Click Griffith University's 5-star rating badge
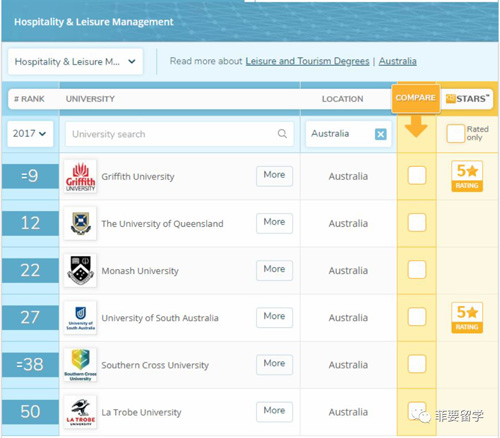The width and height of the screenshot is (500, 438). coord(467,176)
